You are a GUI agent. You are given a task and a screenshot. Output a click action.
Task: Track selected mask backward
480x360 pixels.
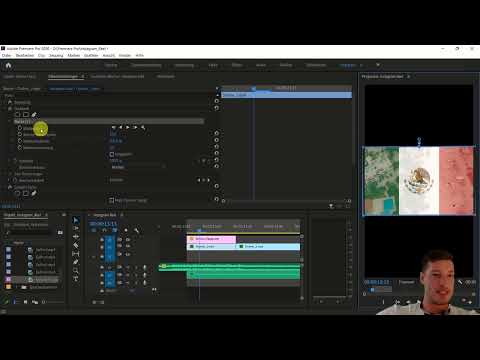[x=120, y=127]
